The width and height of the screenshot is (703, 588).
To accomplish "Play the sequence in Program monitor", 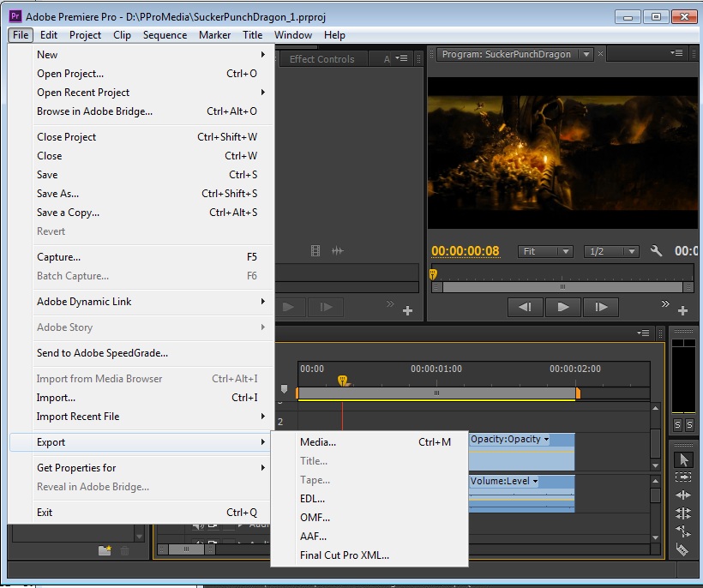I will click(563, 308).
